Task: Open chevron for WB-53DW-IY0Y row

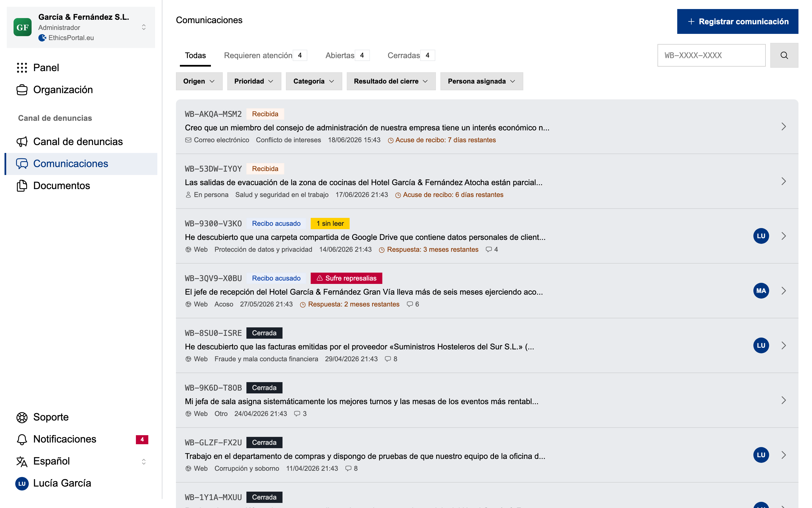Action: (x=784, y=181)
